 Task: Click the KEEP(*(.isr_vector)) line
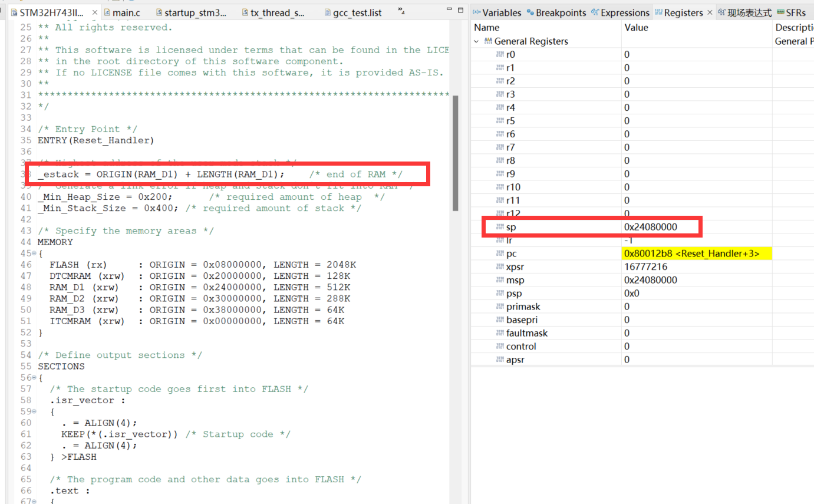coord(176,434)
